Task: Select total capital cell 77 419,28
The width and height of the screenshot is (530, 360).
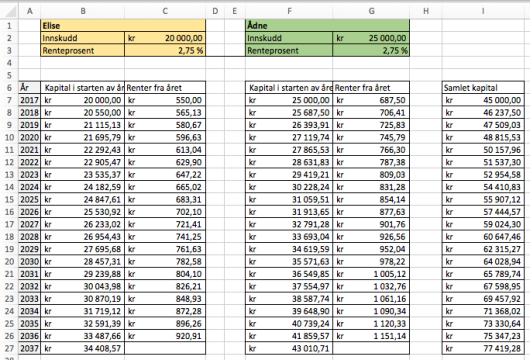Action: coord(483,348)
